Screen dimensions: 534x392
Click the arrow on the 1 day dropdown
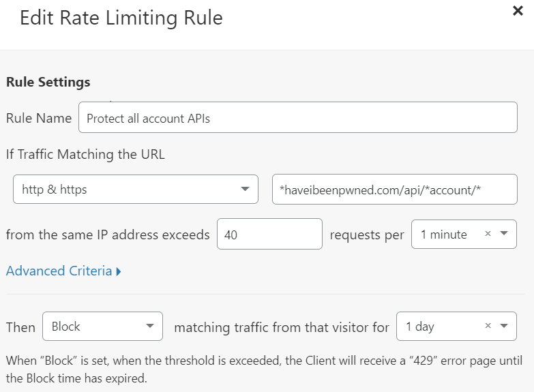click(504, 326)
